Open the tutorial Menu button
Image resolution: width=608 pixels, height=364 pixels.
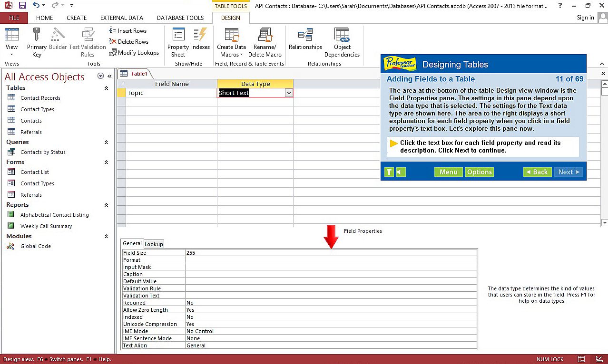coord(448,172)
